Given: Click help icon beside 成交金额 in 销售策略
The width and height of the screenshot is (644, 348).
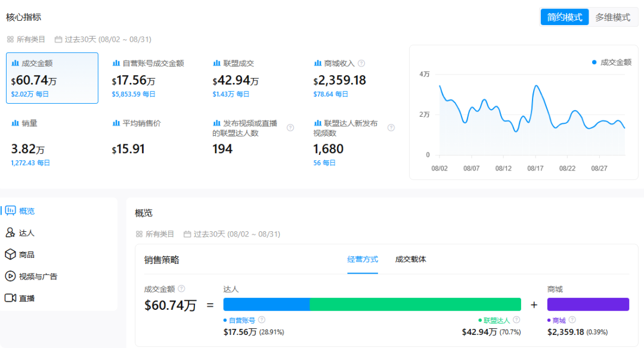Looking at the screenshot, I should (181, 288).
